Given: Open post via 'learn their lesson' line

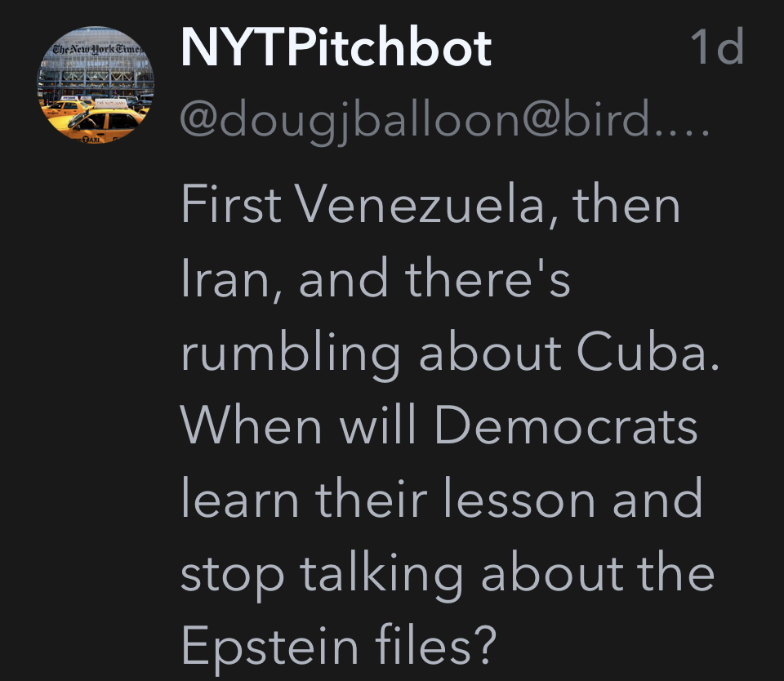Looking at the screenshot, I should point(441,499).
